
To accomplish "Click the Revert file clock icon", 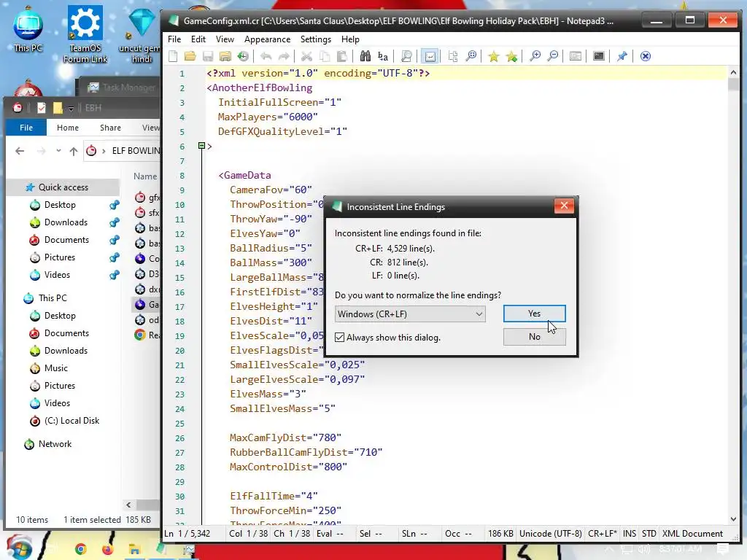I will [243, 56].
